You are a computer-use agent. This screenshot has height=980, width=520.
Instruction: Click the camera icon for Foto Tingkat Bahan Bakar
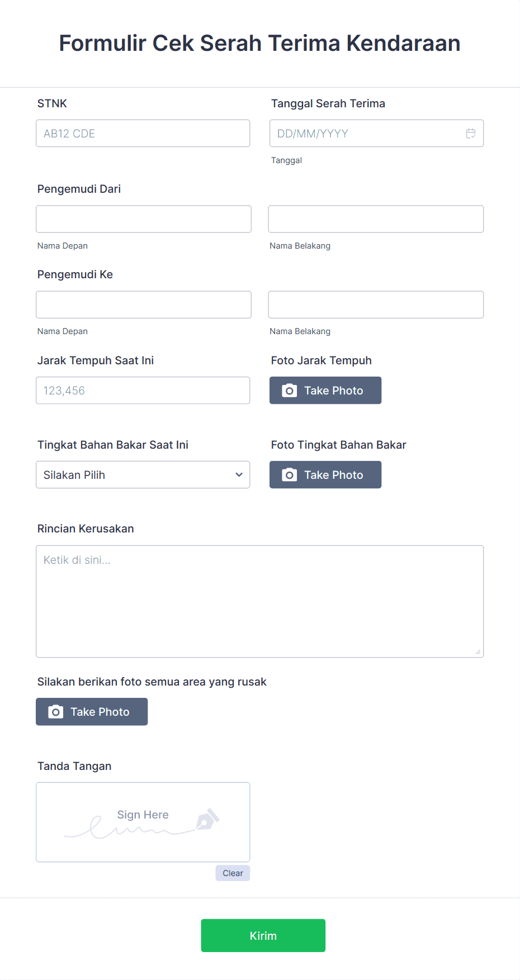[x=289, y=474]
